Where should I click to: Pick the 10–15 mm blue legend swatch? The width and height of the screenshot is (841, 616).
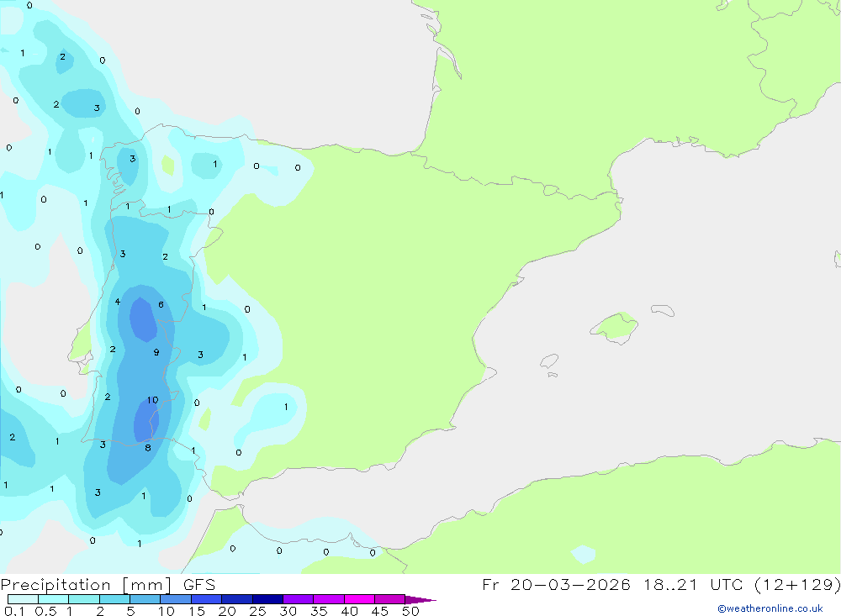click(176, 599)
